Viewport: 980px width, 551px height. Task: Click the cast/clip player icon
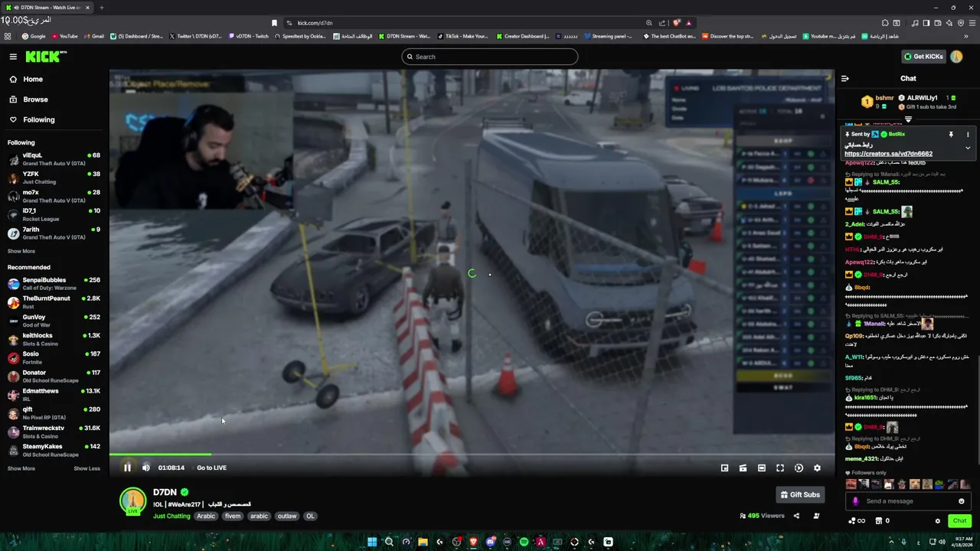[743, 468]
